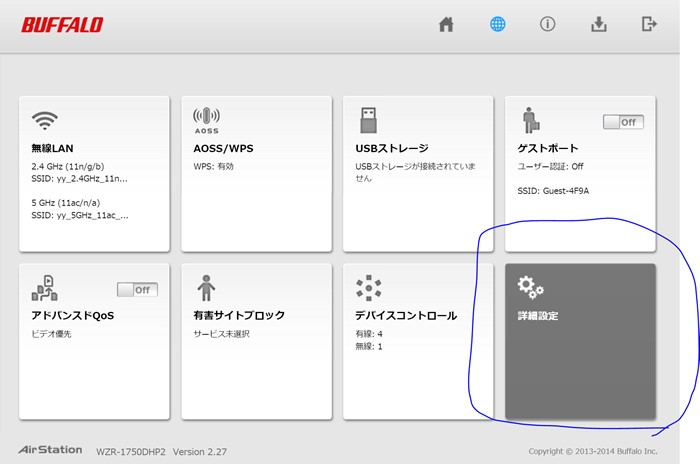
Task: Select the WPS: 有効 status text
Action: click(213, 166)
